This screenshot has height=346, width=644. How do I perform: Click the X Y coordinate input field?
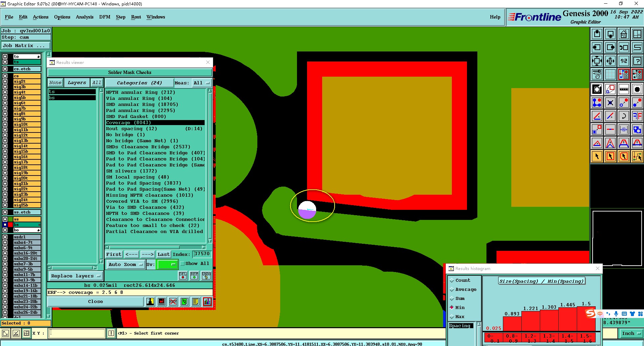[x=77, y=333]
